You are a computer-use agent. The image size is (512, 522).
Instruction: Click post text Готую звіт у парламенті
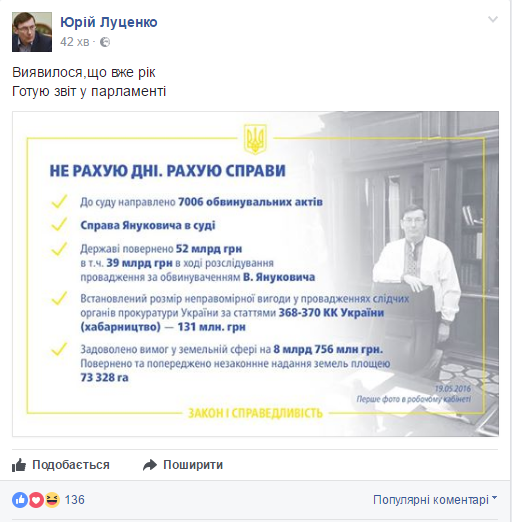click(89, 91)
